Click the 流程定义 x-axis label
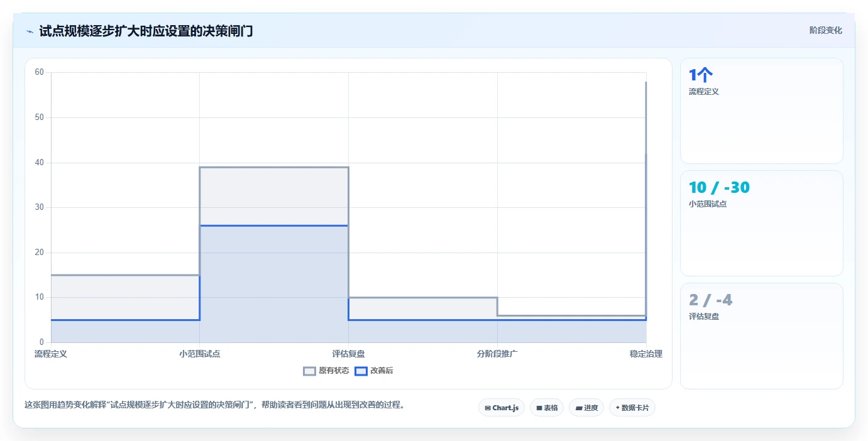The width and height of the screenshot is (868, 441). pyautogui.click(x=51, y=354)
